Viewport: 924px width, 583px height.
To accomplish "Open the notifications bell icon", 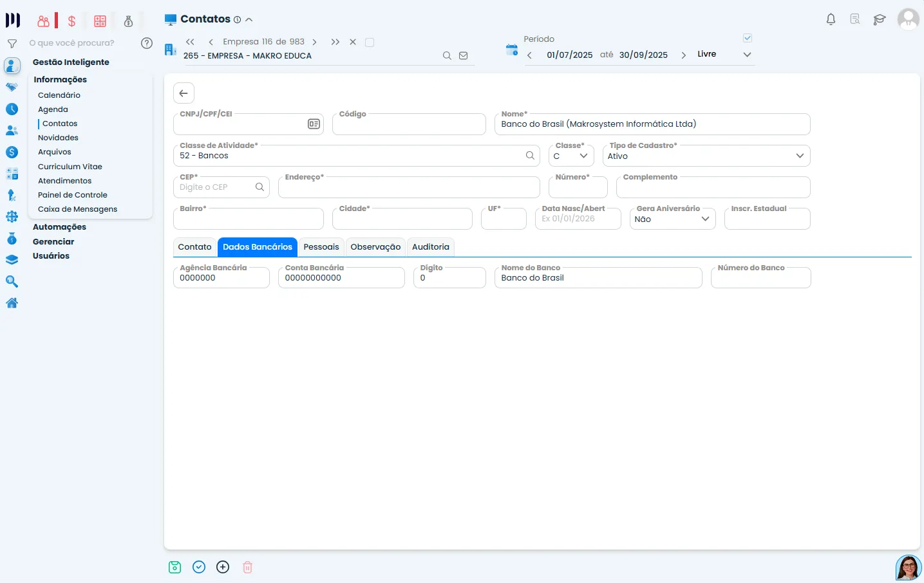I will tap(831, 19).
